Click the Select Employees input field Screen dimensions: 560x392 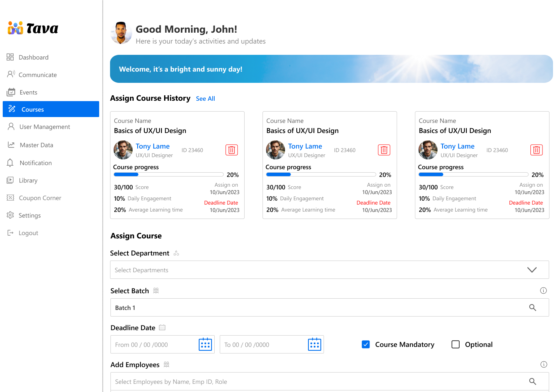(311, 381)
